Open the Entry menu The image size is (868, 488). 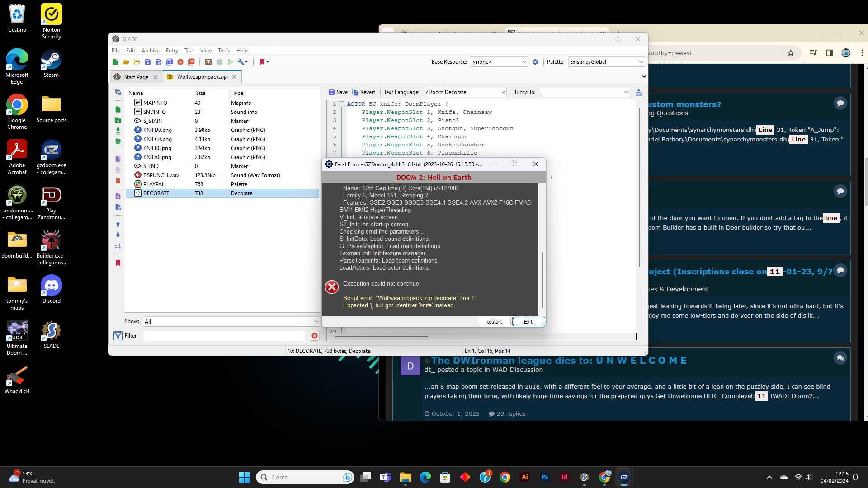tap(172, 51)
